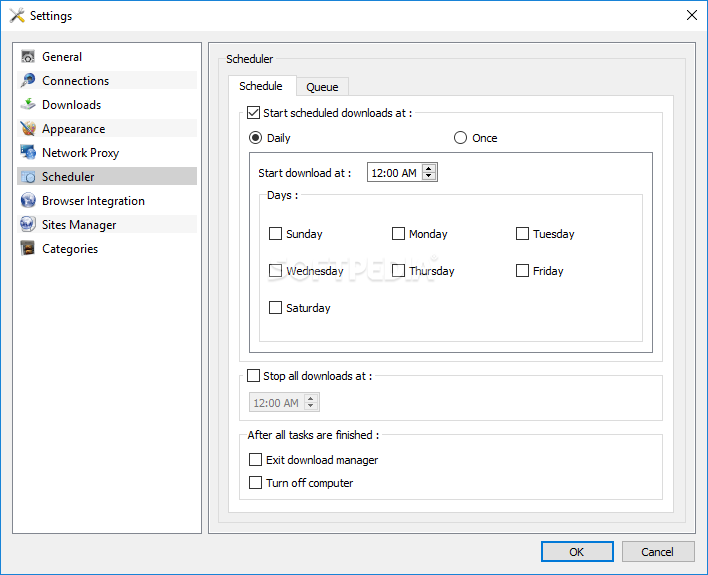
Task: Select the Downloads icon in sidebar
Action: (28, 105)
